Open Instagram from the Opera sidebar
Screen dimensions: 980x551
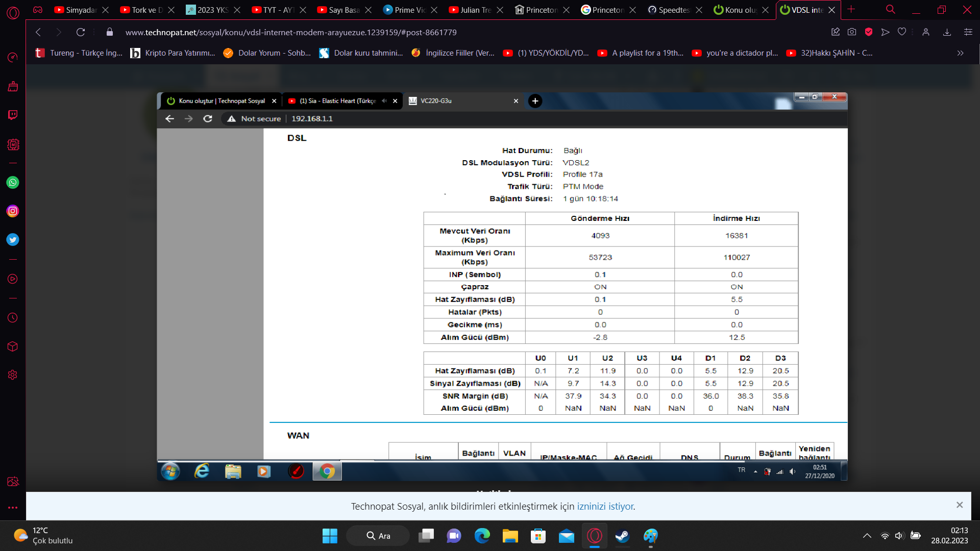(x=13, y=211)
